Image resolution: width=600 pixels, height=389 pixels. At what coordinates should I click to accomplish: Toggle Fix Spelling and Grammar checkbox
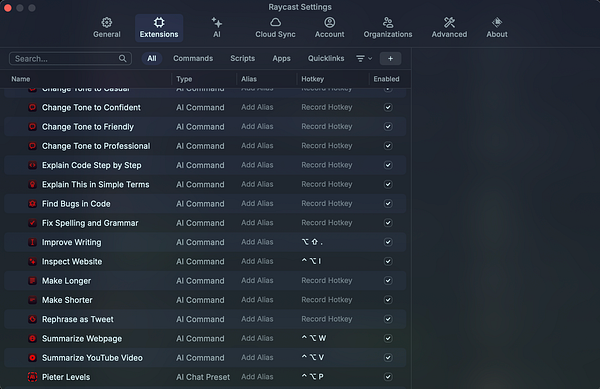tap(388, 223)
